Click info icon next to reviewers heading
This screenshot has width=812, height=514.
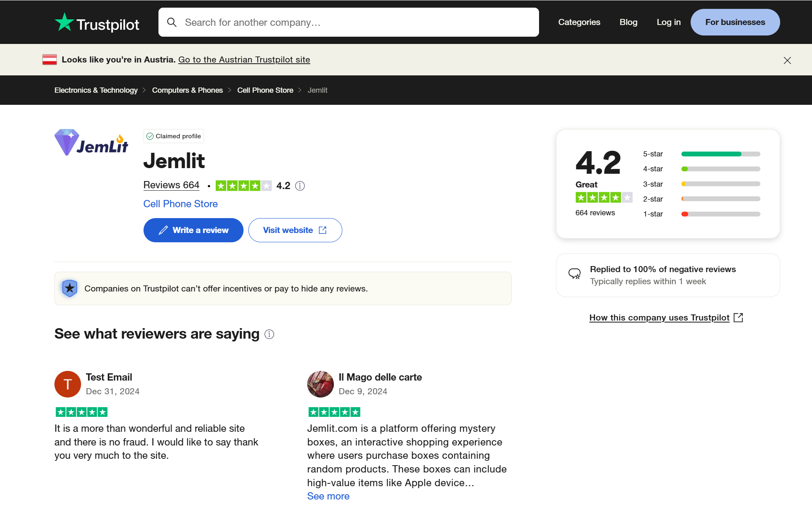(x=269, y=334)
